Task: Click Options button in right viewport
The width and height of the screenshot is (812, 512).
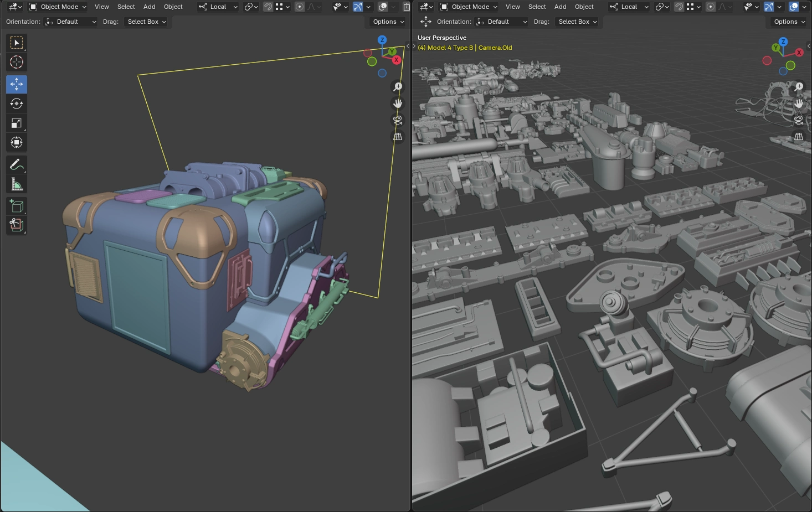Action: point(789,22)
